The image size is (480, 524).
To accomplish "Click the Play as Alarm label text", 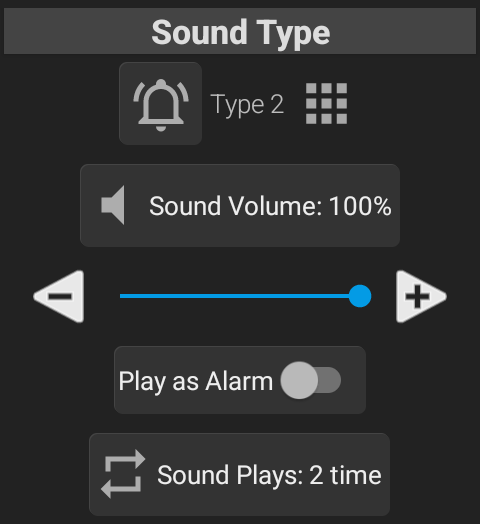I will (x=196, y=381).
